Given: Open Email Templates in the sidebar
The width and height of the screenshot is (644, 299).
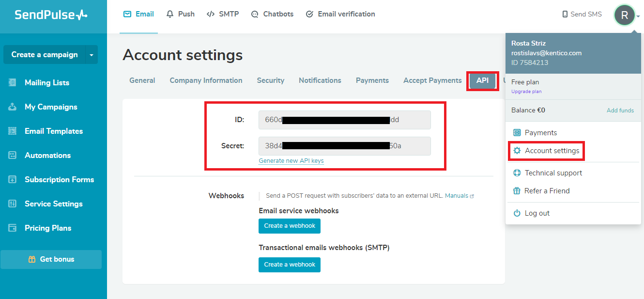Looking at the screenshot, I should (x=53, y=131).
